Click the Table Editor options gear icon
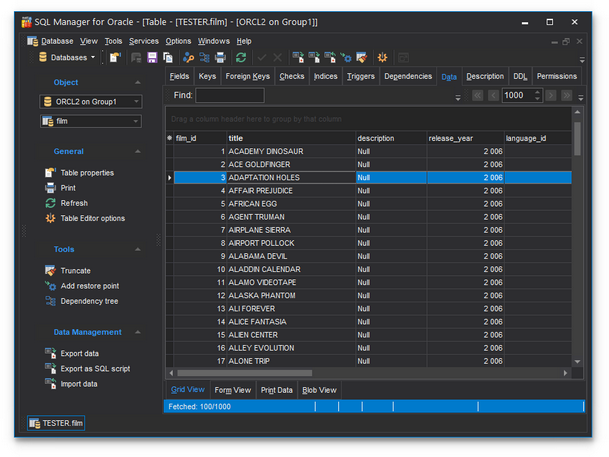609x457 pixels. pos(51,218)
